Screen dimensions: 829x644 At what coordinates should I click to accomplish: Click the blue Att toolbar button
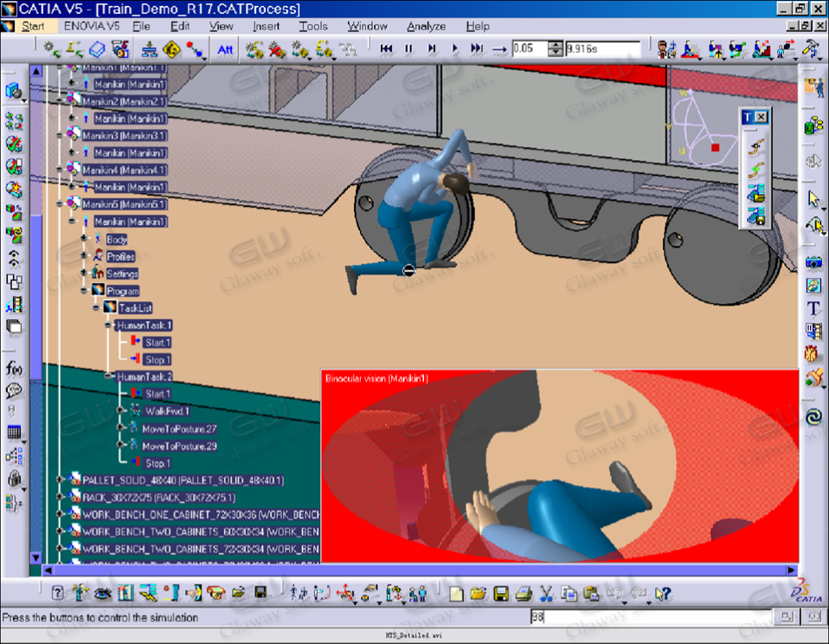click(x=225, y=49)
